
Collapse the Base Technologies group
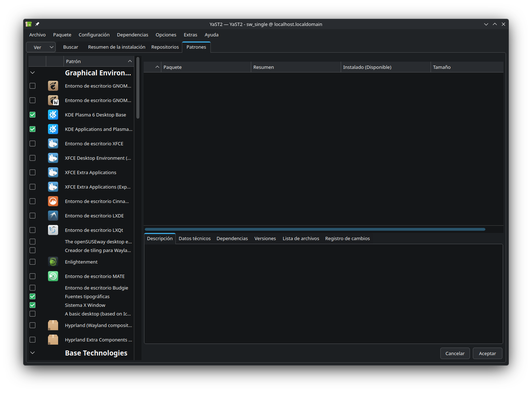tap(32, 353)
